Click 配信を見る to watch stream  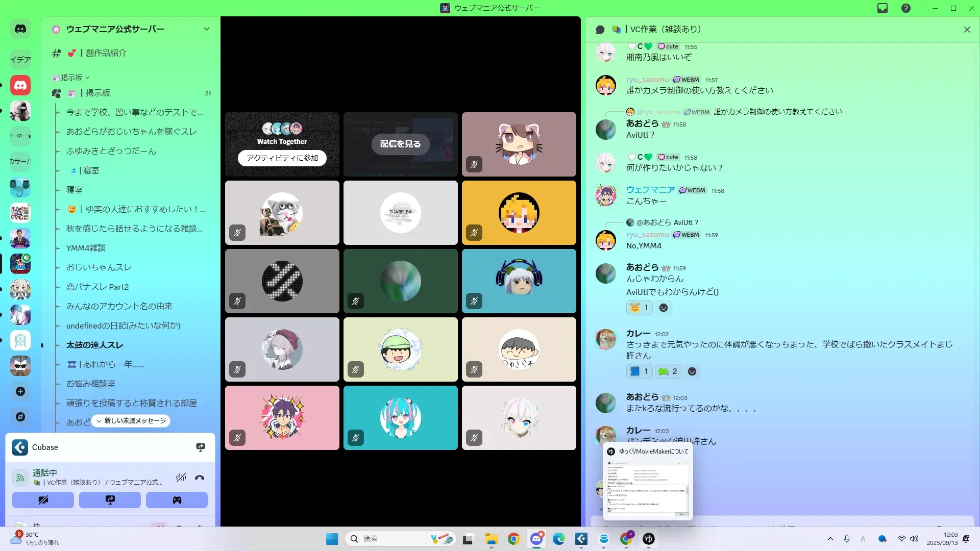400,144
